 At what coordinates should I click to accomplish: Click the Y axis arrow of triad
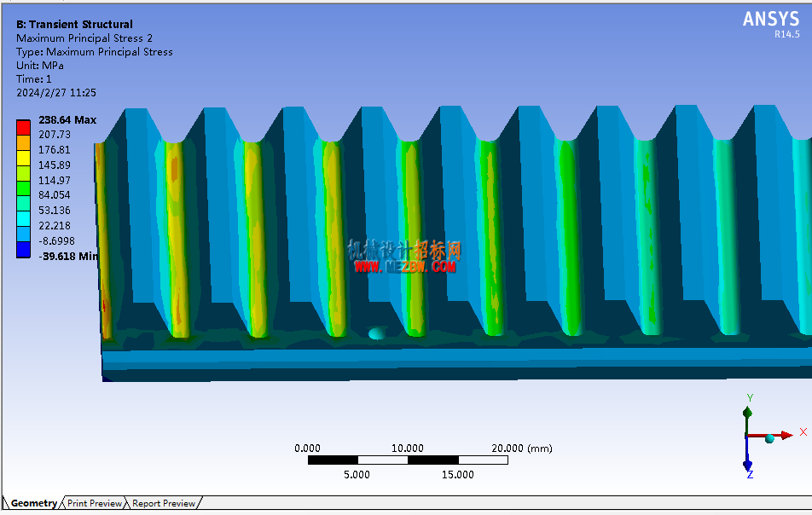pyautogui.click(x=747, y=413)
